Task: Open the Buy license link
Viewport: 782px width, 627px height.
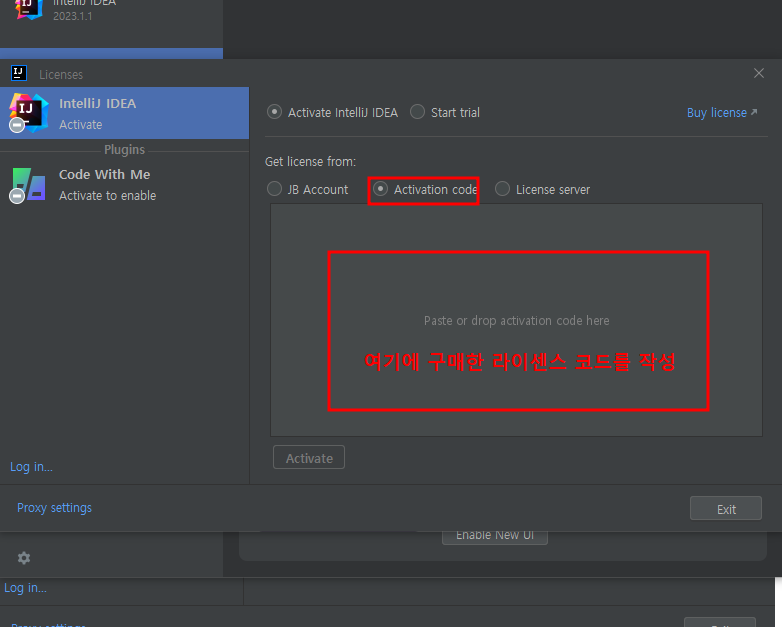Action: 722,113
